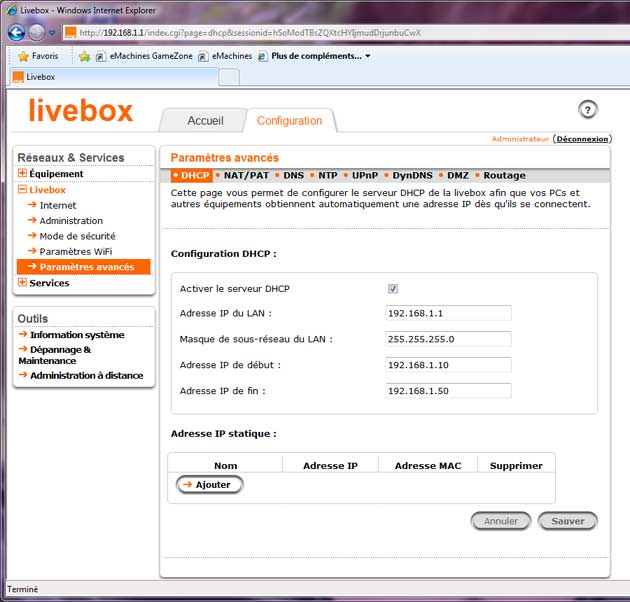Open the eMachines GameZone bookmark
The height and width of the screenshot is (602, 630).
tap(144, 56)
